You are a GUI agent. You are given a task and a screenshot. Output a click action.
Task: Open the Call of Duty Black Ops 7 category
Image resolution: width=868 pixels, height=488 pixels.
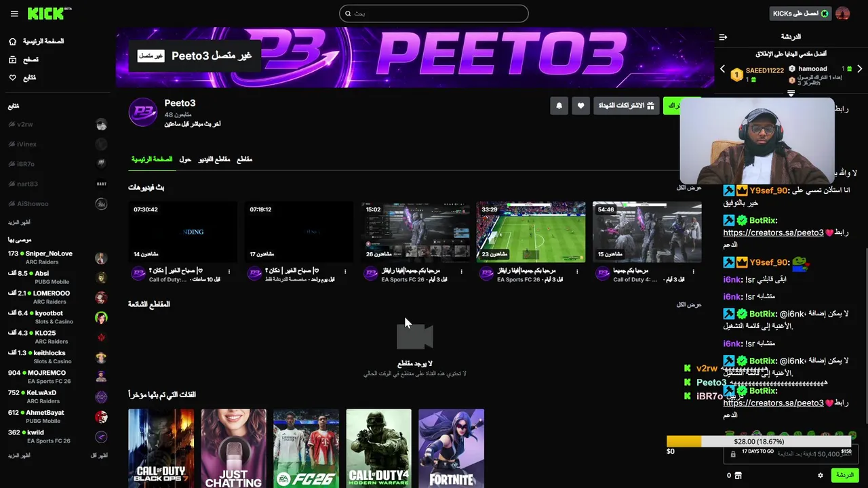(x=161, y=448)
